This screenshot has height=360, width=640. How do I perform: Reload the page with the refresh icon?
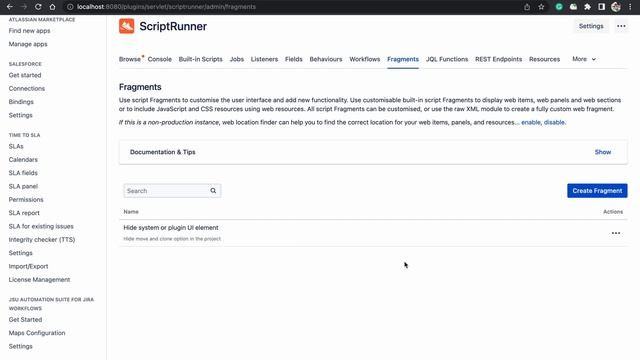[38, 7]
